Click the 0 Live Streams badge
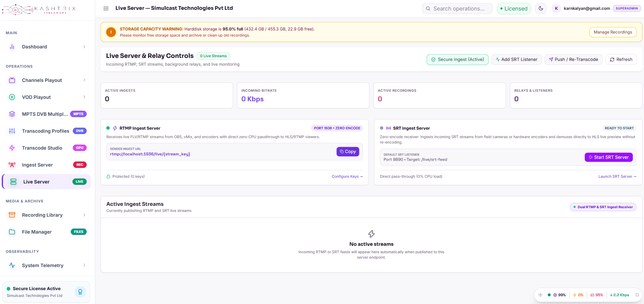This screenshot has height=304, width=644. coord(213,56)
